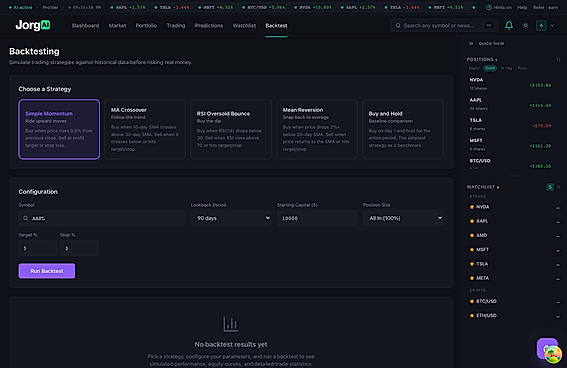Open the MSFT position row

point(510,145)
